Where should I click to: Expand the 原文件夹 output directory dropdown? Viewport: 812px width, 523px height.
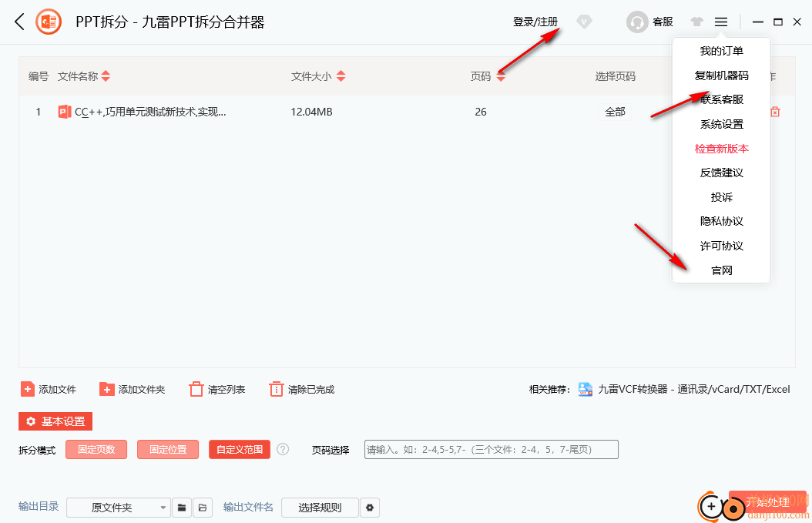119,508
